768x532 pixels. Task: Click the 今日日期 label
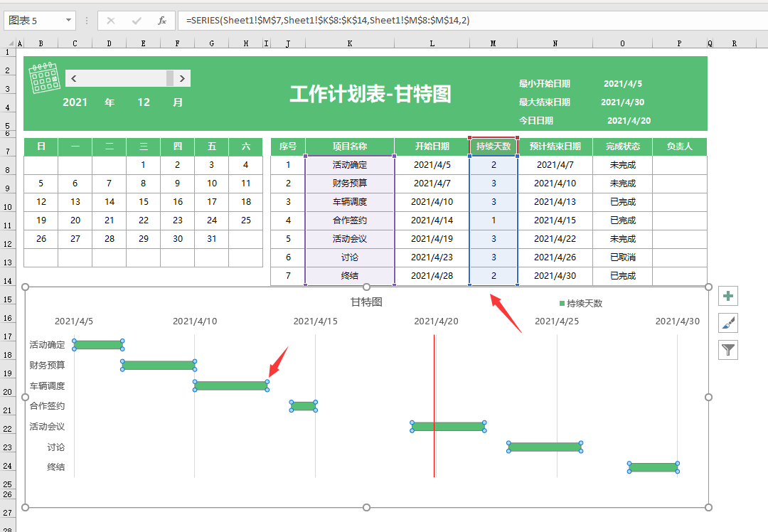(x=536, y=120)
